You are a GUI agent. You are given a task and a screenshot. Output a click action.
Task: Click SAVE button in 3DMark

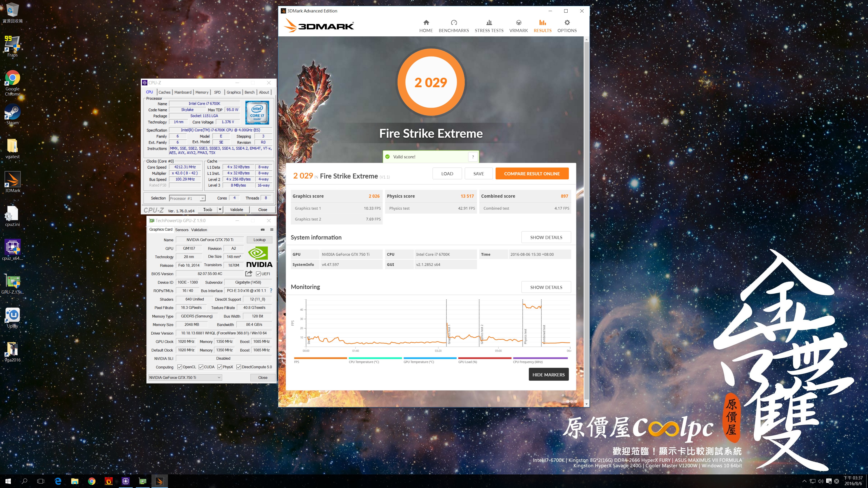(479, 174)
